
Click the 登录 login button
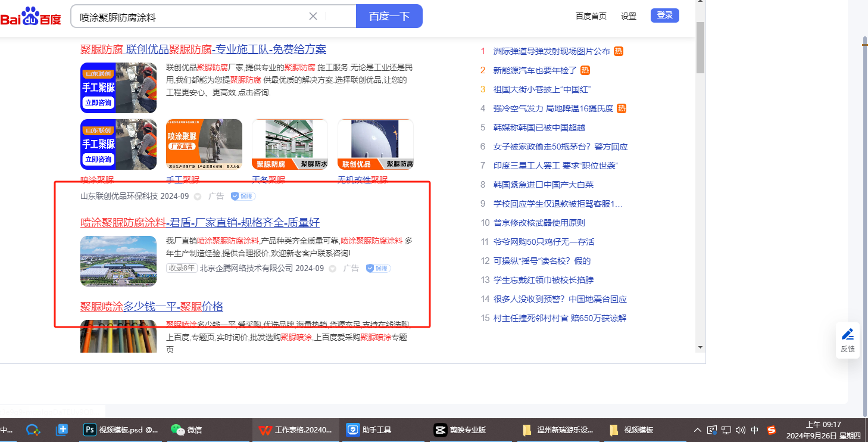pos(665,15)
